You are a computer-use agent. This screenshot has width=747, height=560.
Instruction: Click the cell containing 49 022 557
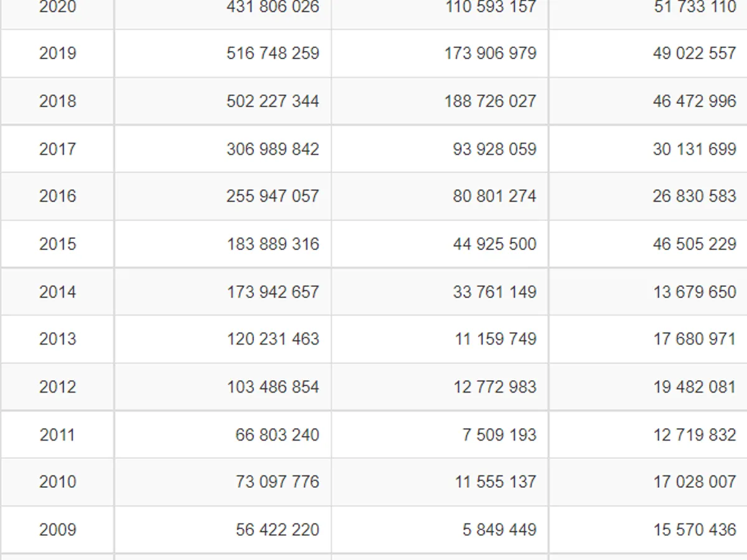(694, 54)
